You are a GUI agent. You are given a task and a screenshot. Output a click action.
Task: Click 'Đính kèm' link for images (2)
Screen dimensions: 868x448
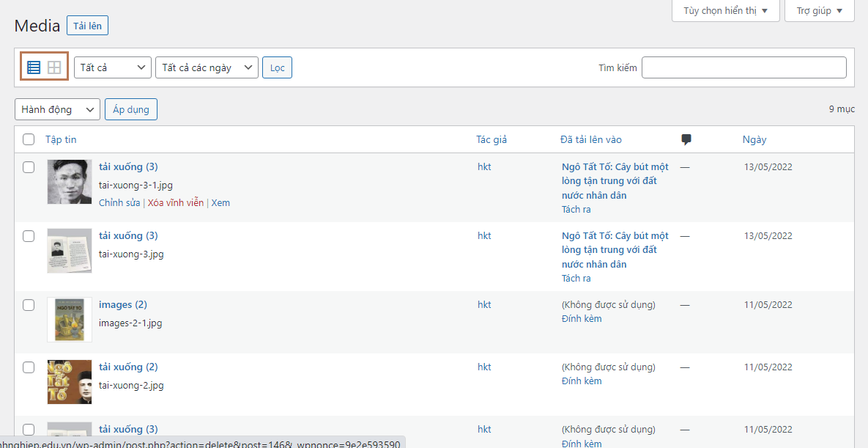coord(582,319)
